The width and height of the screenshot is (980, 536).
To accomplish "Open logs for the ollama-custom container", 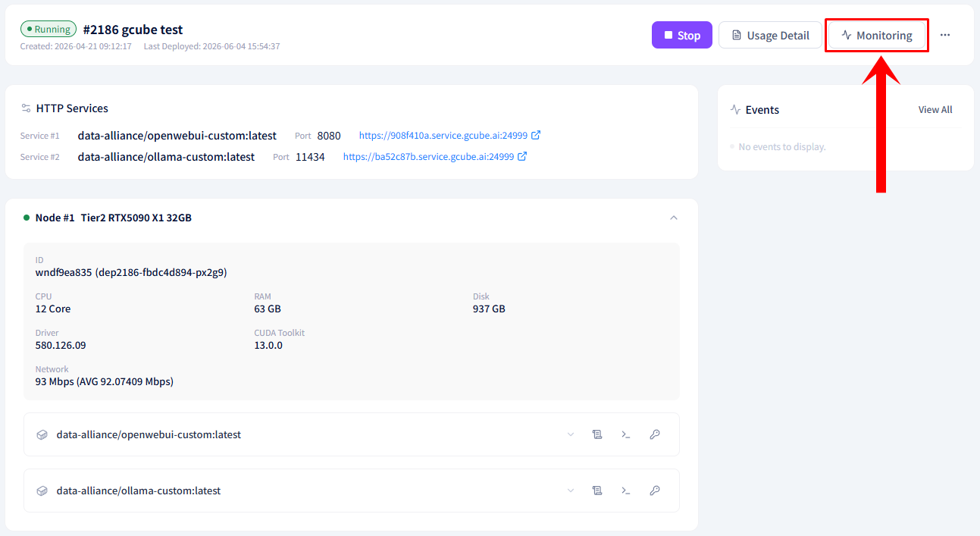I will 597,491.
